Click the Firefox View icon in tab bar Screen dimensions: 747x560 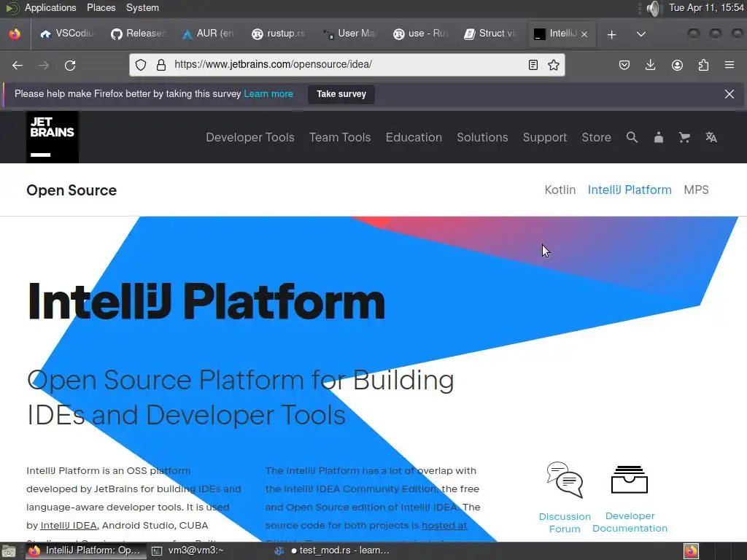tap(15, 34)
